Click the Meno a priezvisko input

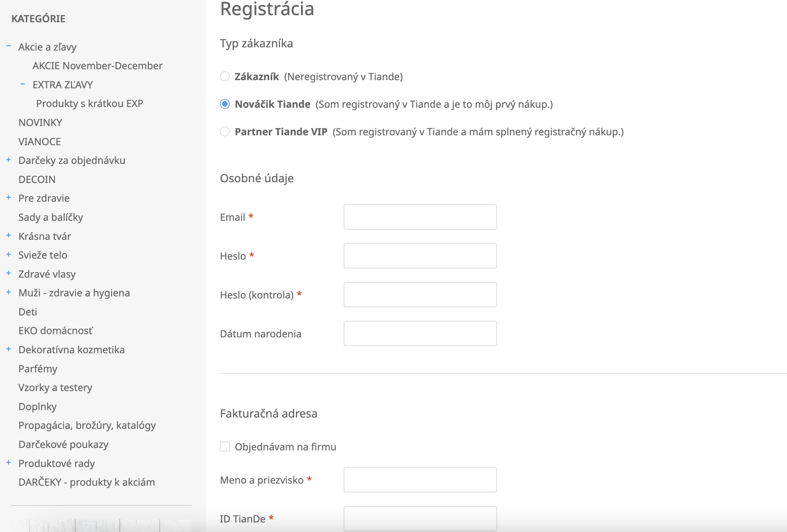(420, 480)
